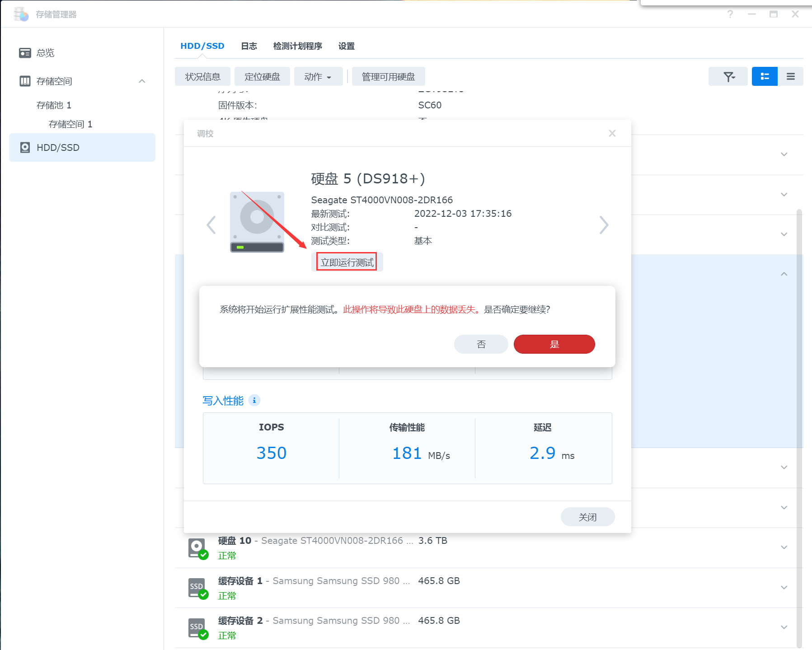Open the Test Scheduler tab
This screenshot has width=812, height=650.
pos(297,46)
